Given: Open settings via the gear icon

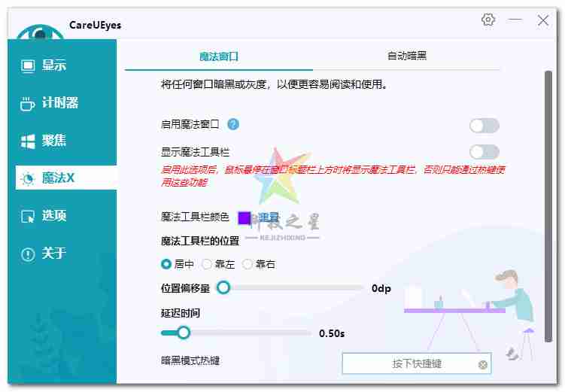Looking at the screenshot, I should pos(488,20).
